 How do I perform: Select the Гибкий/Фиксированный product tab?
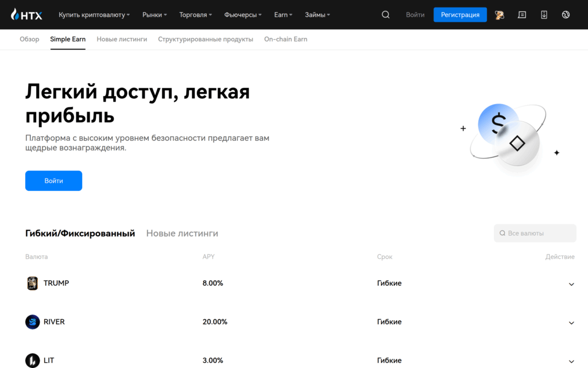[x=80, y=233]
